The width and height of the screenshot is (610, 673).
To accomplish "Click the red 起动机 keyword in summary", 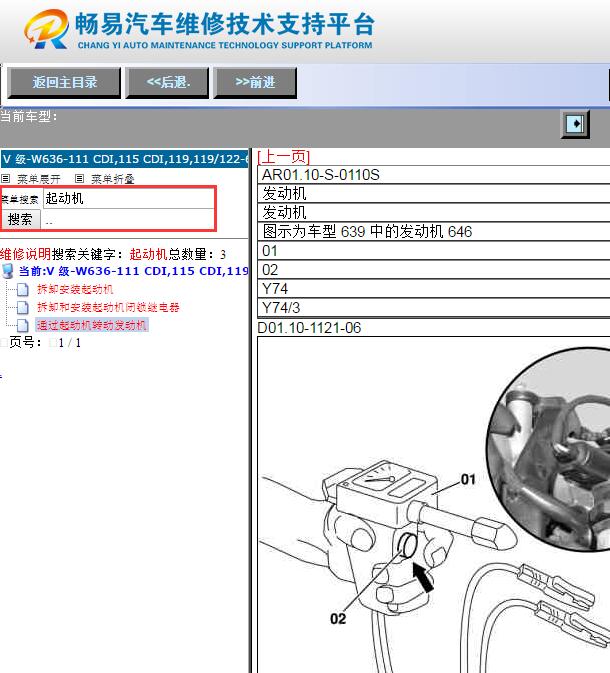I will click(x=148, y=254).
